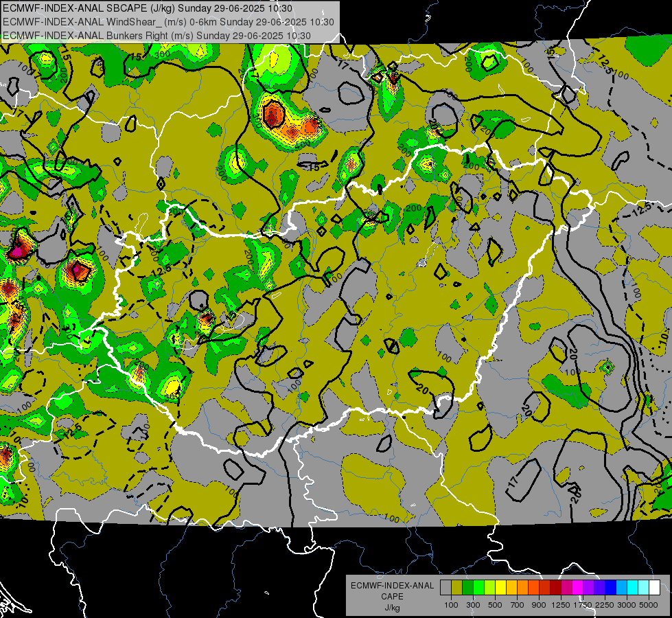Select the dark green legend swatch
The width and height of the screenshot is (672, 618).
point(468,588)
